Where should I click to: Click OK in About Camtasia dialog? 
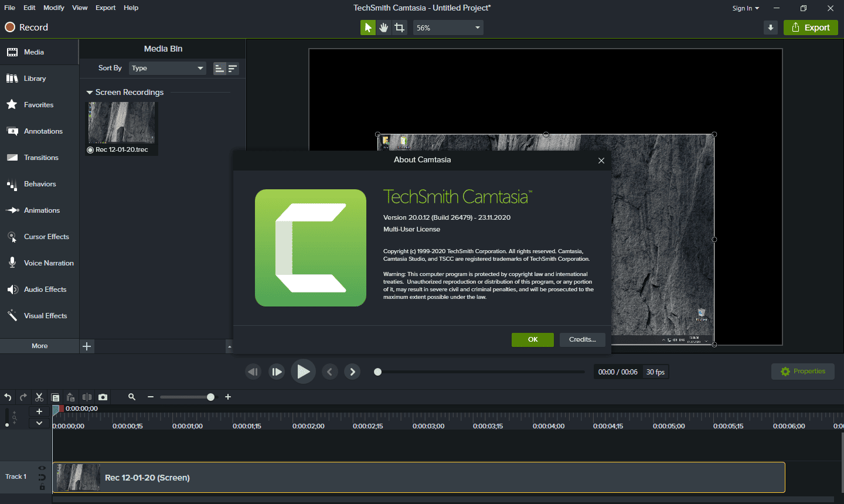point(533,339)
